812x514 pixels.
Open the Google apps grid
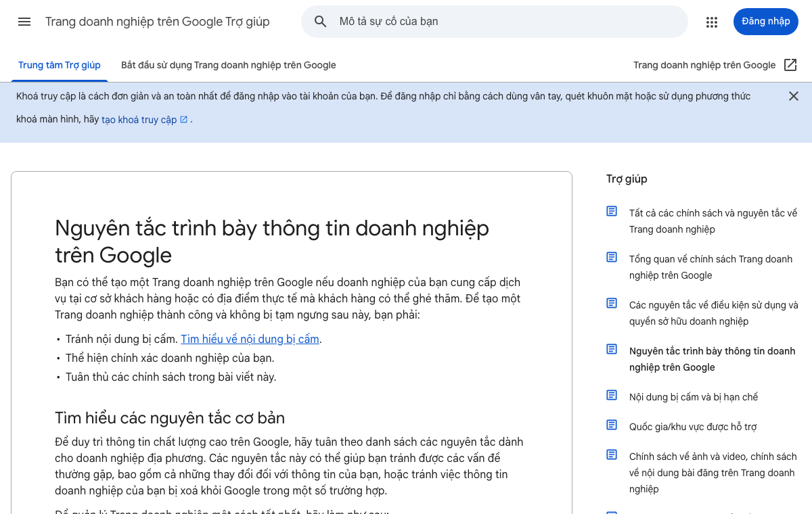pos(712,22)
